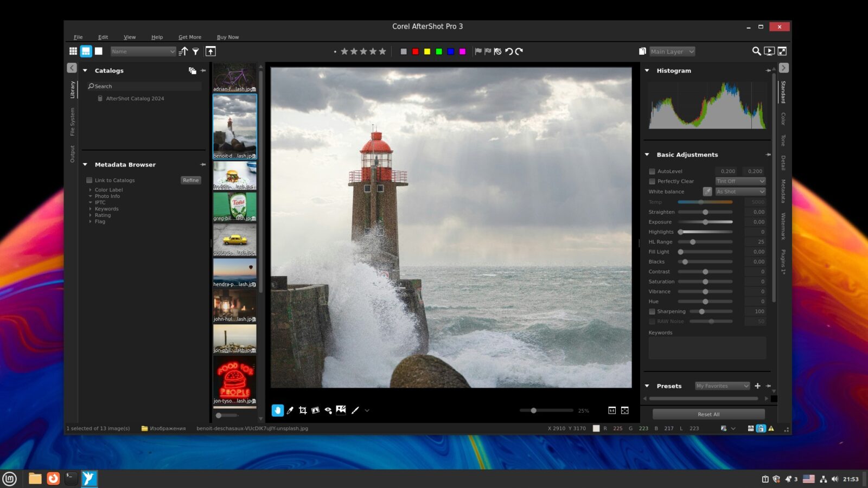
Task: Click the search magnifier near top right
Action: (757, 51)
